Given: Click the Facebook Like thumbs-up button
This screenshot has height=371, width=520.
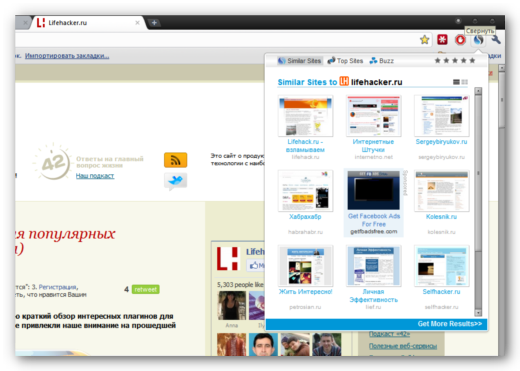Looking at the screenshot, I should click(x=256, y=266).
